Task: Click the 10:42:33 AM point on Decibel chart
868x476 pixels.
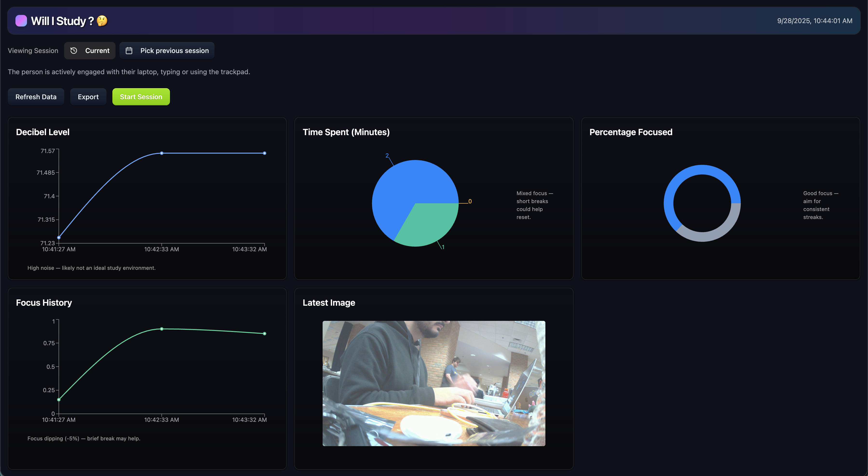Action: pyautogui.click(x=162, y=153)
